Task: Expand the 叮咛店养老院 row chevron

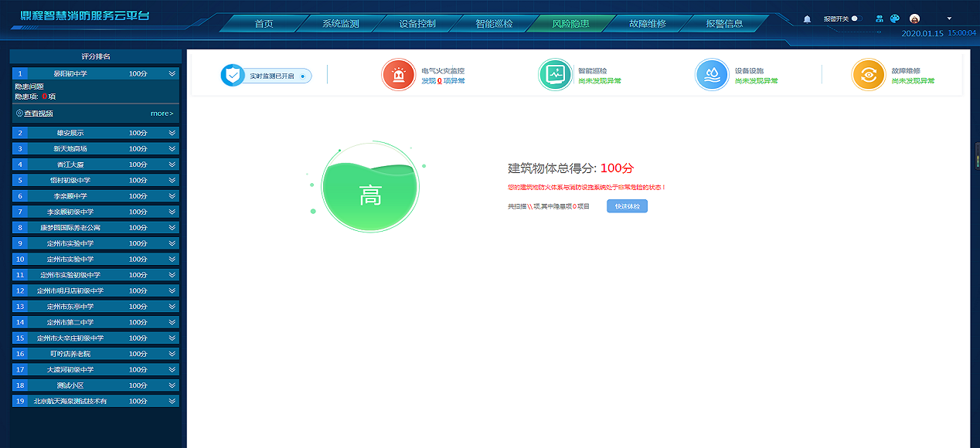Action: click(x=172, y=354)
